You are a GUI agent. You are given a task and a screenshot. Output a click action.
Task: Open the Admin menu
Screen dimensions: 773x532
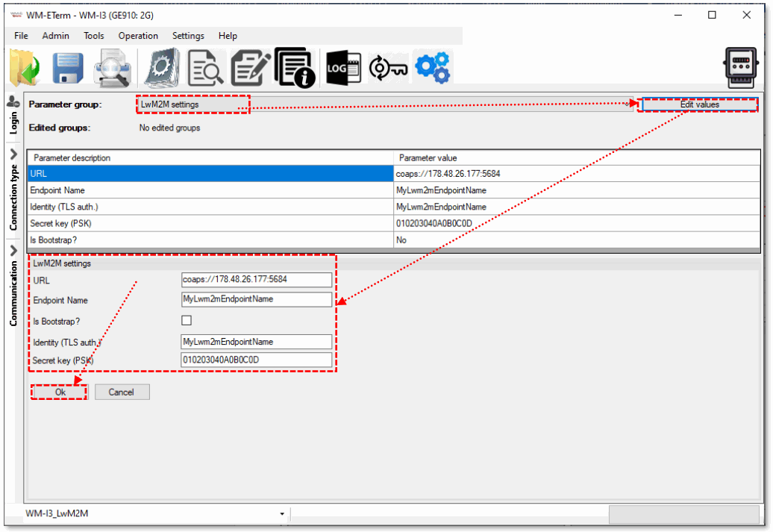(x=55, y=35)
